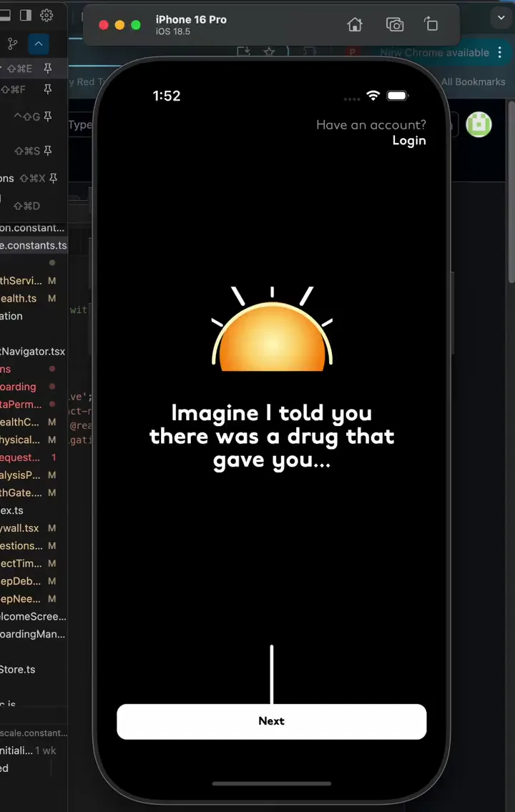The image size is (515, 812).
Task: Open the Navigator.tsx file in explorer
Action: click(x=33, y=351)
